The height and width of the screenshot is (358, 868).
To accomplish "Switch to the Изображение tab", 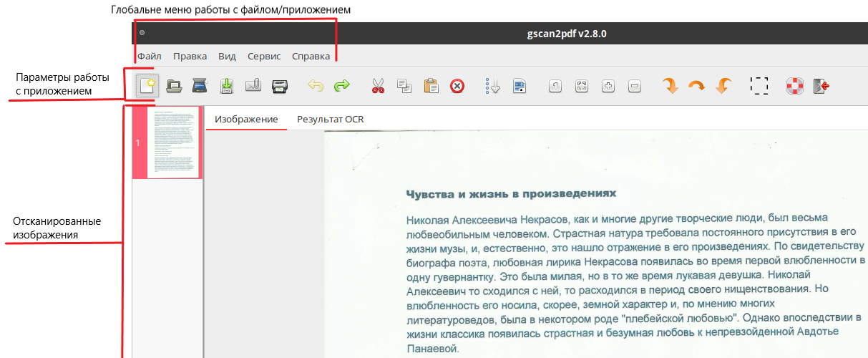I will [x=246, y=120].
